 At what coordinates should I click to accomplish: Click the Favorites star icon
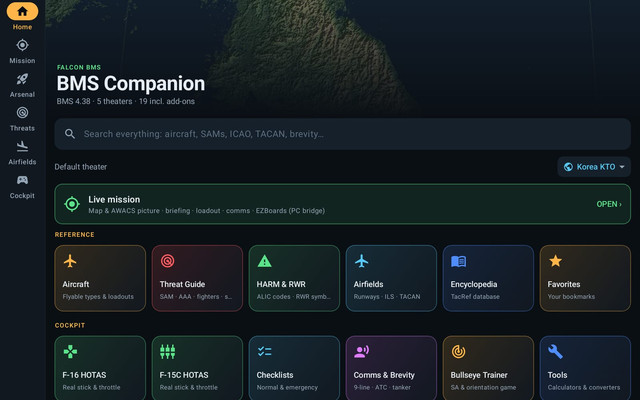[556, 260]
